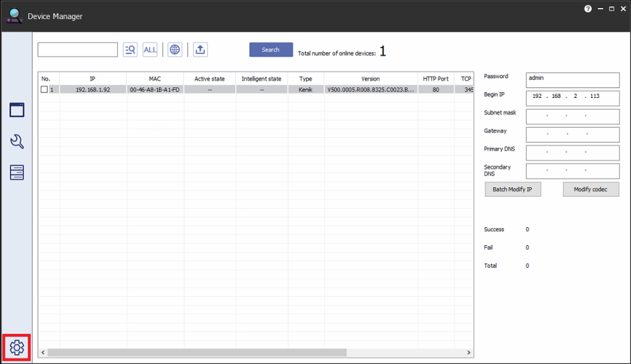Screen dimensions: 631x364
Task: Click the filter search icon next to search box
Action: [130, 50]
